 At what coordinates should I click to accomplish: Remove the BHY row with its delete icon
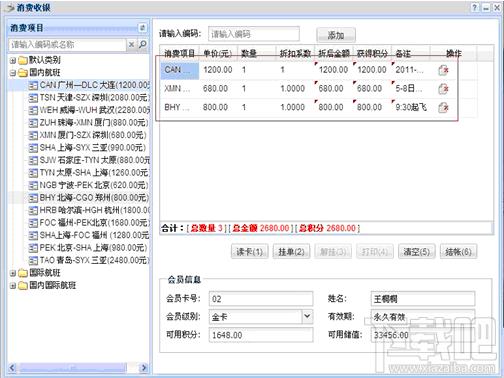pyautogui.click(x=443, y=108)
